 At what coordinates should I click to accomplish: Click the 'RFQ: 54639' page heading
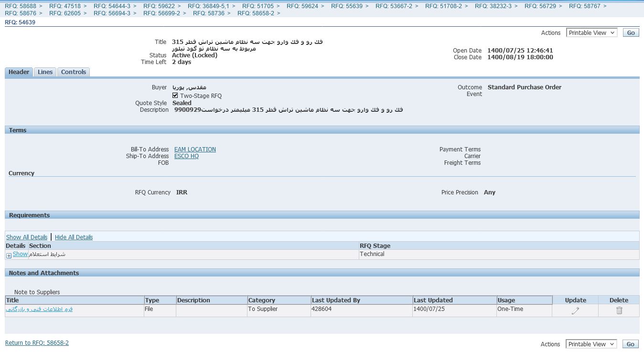(20, 22)
